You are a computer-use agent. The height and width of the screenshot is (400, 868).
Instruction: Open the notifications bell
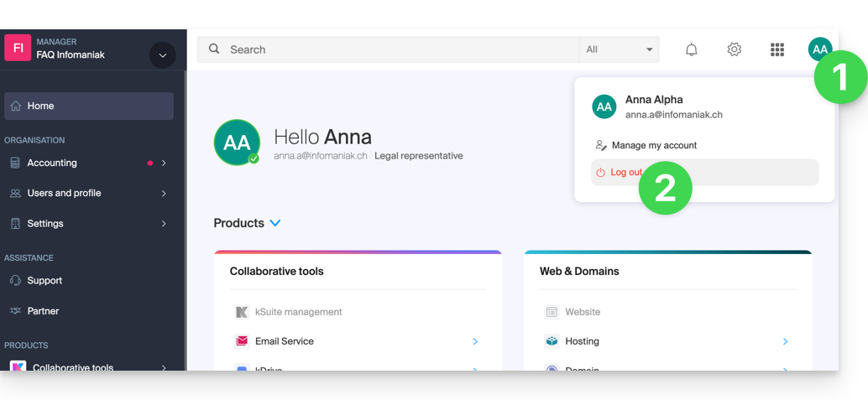pos(691,49)
